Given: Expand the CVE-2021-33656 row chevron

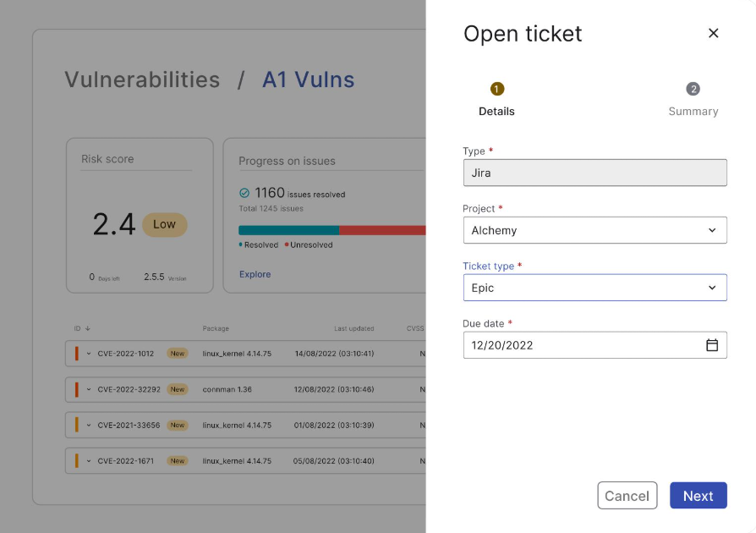Looking at the screenshot, I should click(89, 426).
